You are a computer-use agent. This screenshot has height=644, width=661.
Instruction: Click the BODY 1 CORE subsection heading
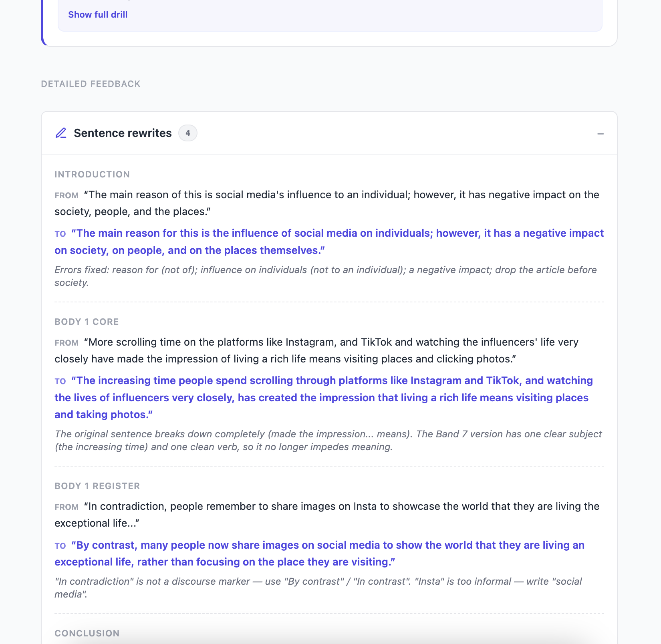click(x=87, y=322)
